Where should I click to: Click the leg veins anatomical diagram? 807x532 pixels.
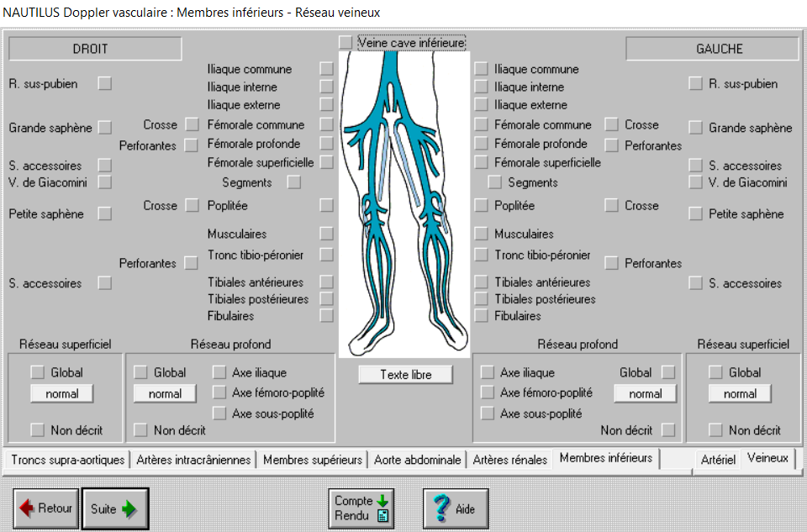coord(403,202)
